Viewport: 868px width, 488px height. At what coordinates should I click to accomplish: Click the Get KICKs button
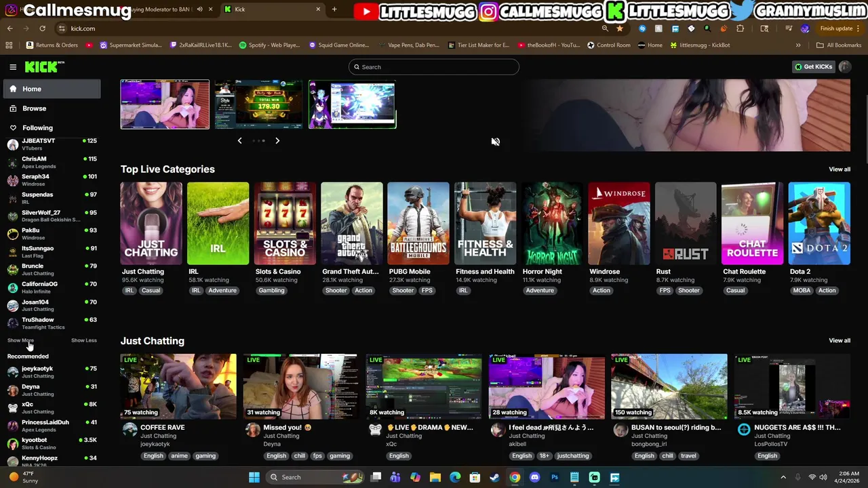[813, 66]
